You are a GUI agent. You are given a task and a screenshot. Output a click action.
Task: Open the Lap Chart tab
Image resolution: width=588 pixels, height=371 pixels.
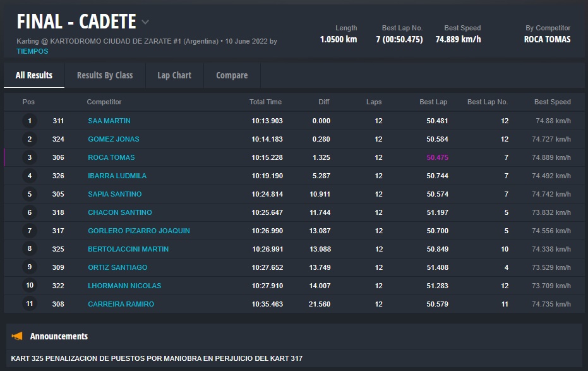tap(174, 75)
